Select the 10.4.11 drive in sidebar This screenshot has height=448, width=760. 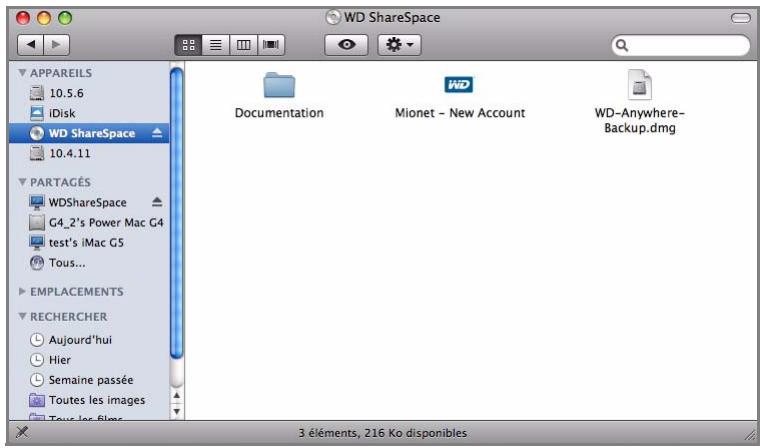pyautogui.click(x=89, y=153)
